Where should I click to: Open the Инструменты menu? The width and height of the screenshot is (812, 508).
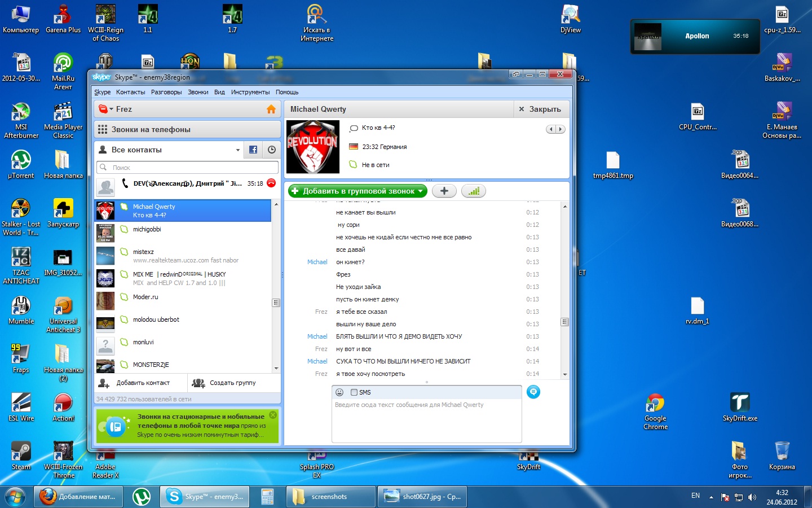click(250, 92)
